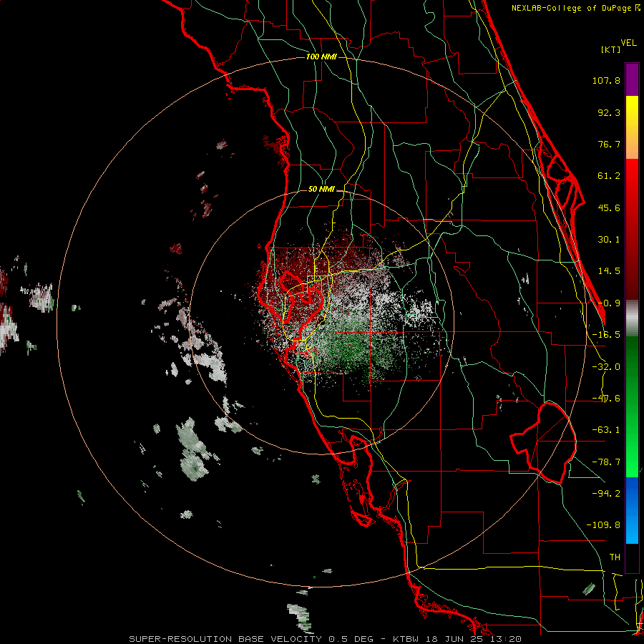Click the -16.5 velocity scale value
This screenshot has width=644, height=644.
606,335
